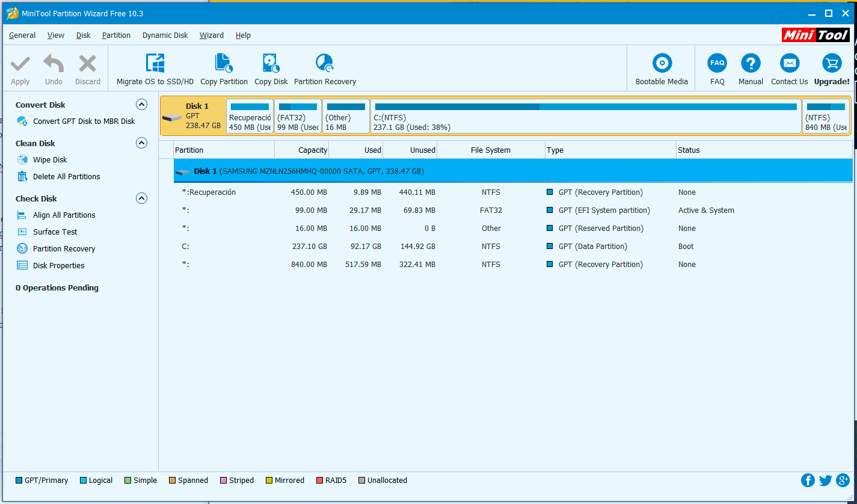Open the View menu
Screen dimensions: 857x504
tap(56, 35)
